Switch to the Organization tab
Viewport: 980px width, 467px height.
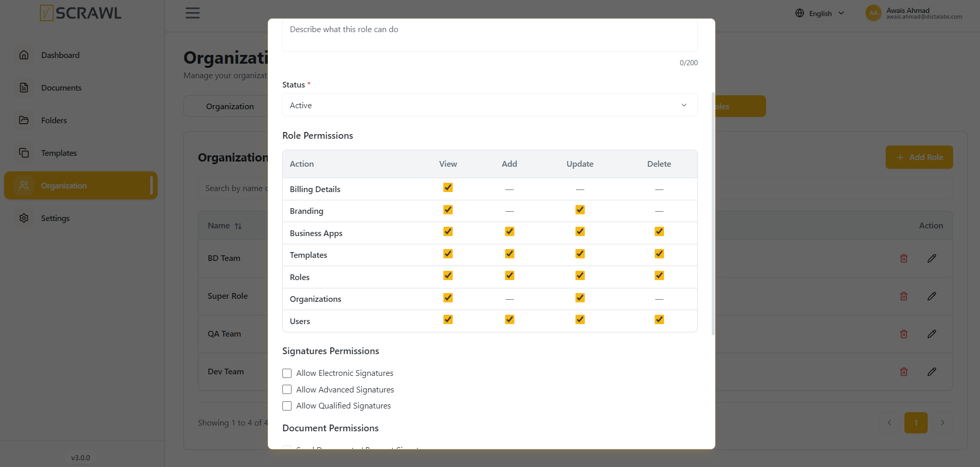pos(230,106)
